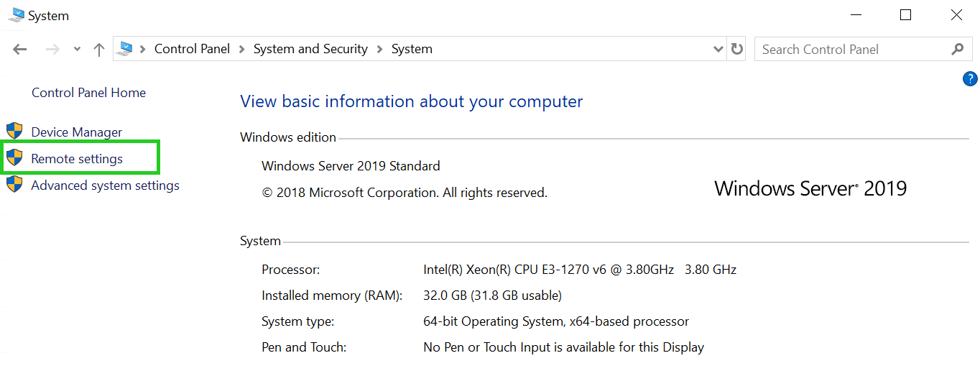Expand chevron after Control Panel breadcrumb
980x371 pixels.
pos(241,49)
